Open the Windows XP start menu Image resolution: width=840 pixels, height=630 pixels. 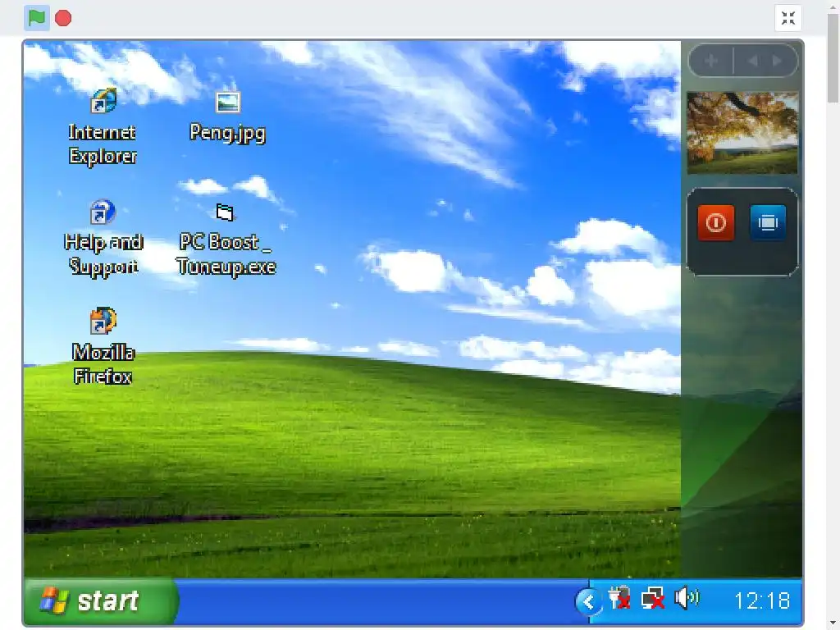[101, 601]
